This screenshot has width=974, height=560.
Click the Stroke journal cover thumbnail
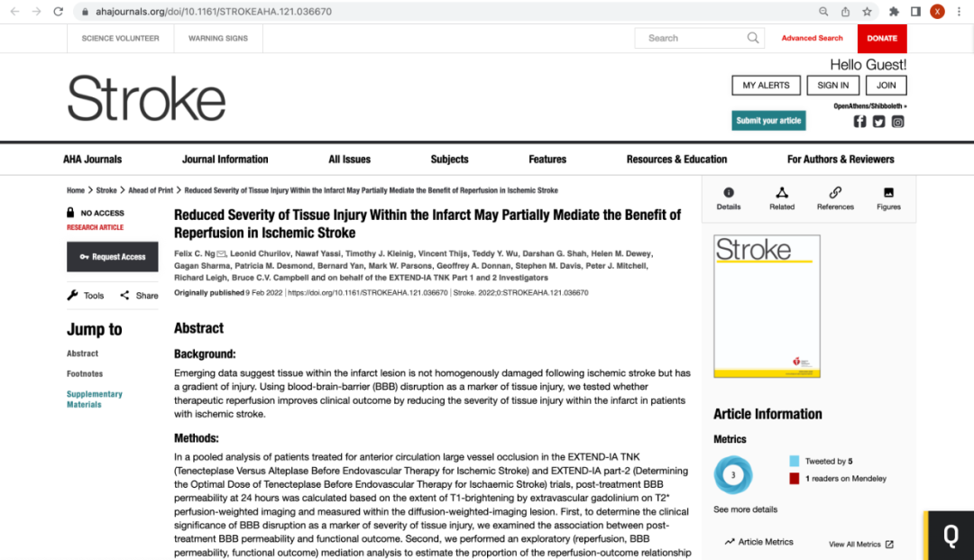point(767,306)
